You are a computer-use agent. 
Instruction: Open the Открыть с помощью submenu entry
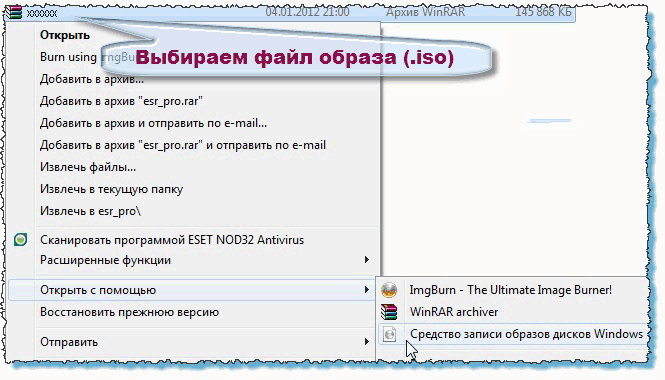(191, 290)
